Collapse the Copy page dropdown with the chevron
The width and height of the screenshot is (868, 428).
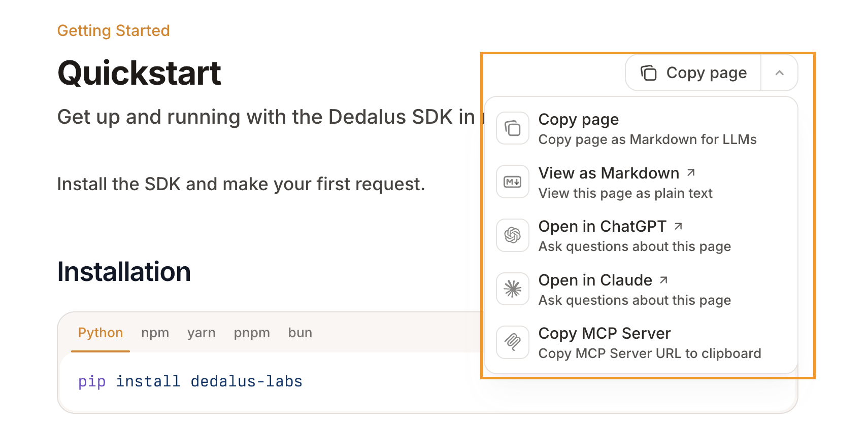[779, 73]
